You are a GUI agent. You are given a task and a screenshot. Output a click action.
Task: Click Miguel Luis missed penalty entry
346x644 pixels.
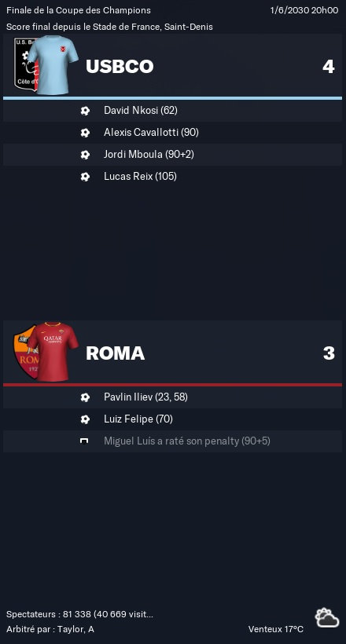(x=187, y=441)
